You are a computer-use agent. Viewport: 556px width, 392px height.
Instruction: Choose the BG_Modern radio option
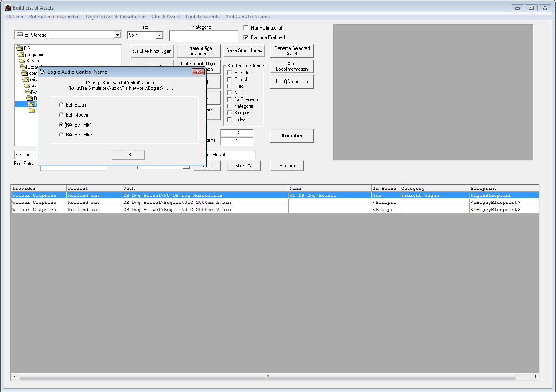click(61, 115)
